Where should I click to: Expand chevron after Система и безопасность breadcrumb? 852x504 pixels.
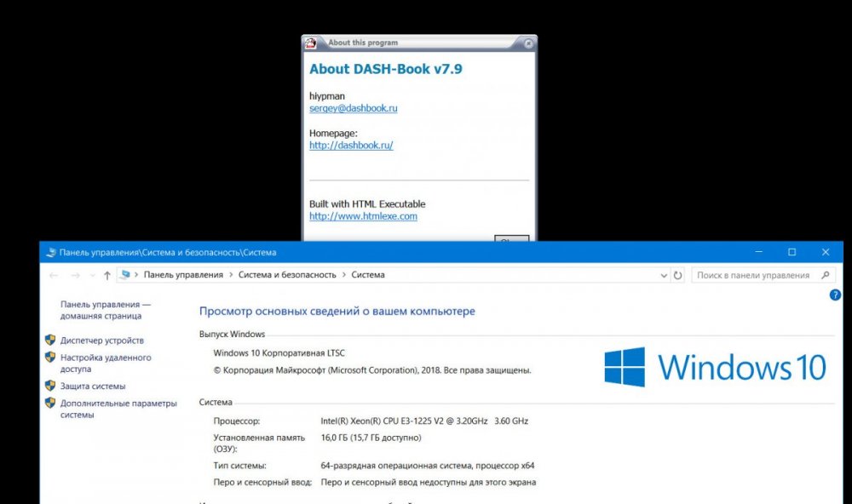pos(344,275)
